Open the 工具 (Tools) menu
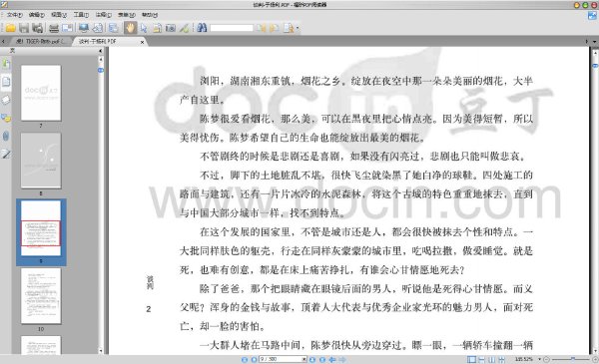The width and height of the screenshot is (599, 364). click(x=81, y=15)
